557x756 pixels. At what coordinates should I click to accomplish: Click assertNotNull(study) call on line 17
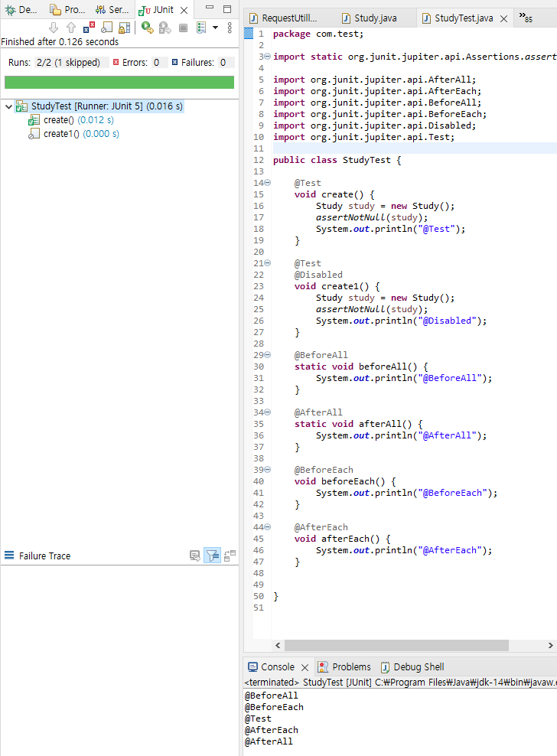[371, 217]
